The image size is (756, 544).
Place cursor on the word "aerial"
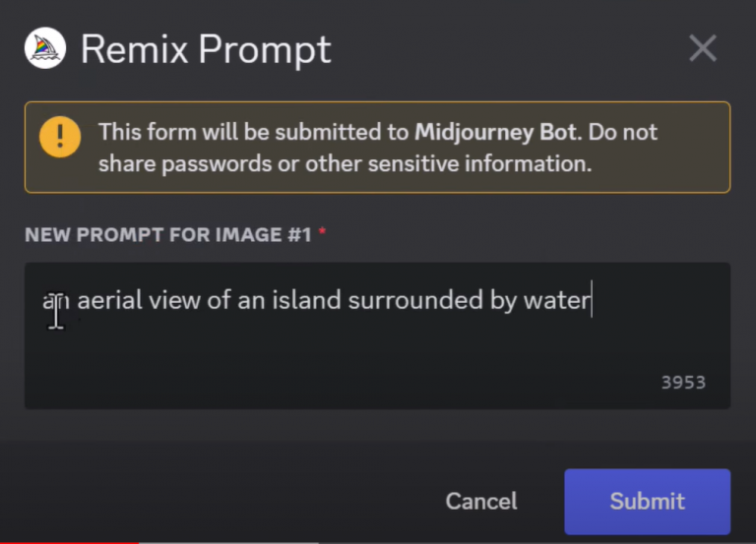pos(108,300)
